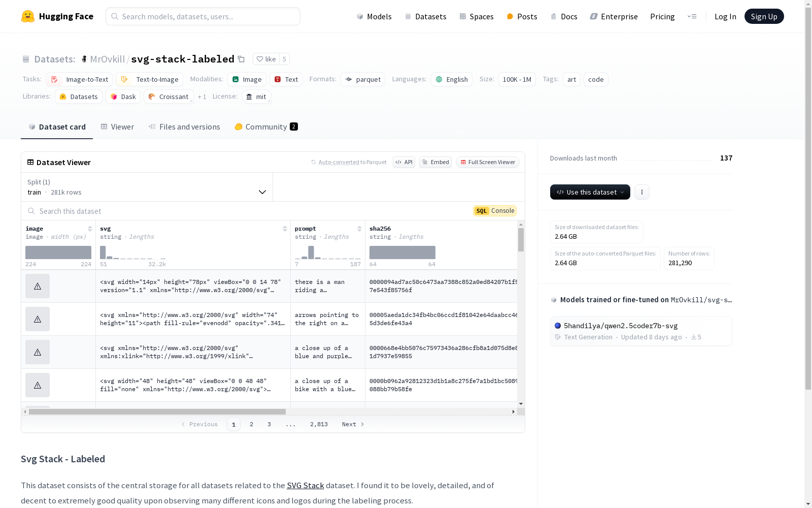Select the Text-to-Image task tag

pos(149,79)
